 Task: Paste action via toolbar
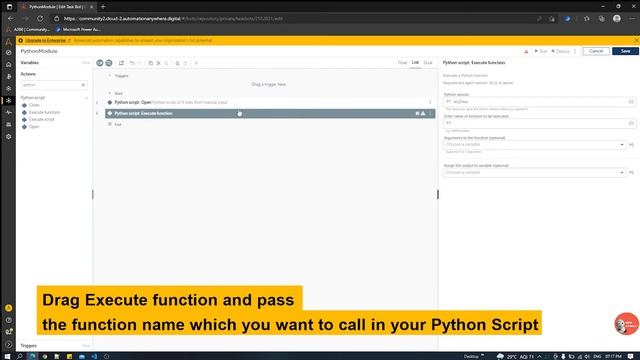pos(167,63)
